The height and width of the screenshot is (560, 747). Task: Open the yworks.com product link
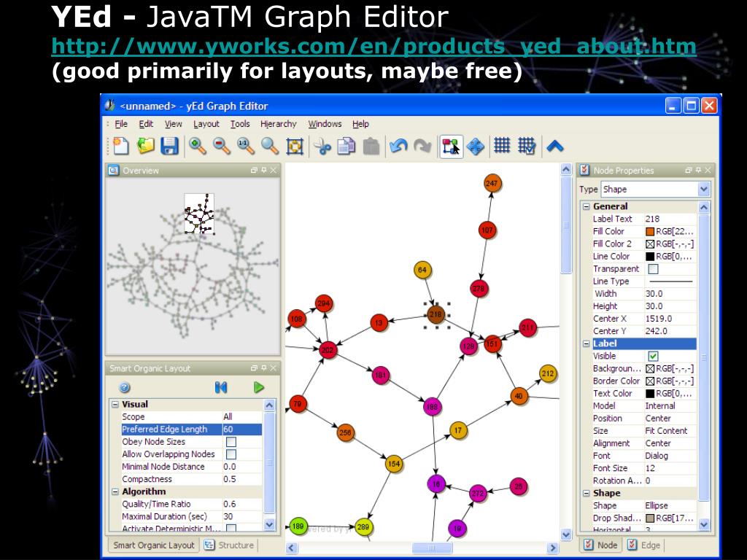(x=374, y=46)
